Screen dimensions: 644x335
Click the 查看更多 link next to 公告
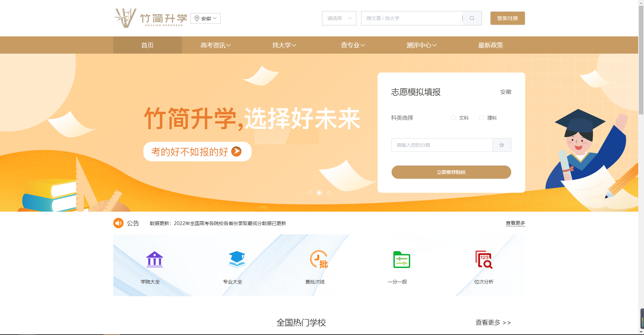(x=515, y=223)
